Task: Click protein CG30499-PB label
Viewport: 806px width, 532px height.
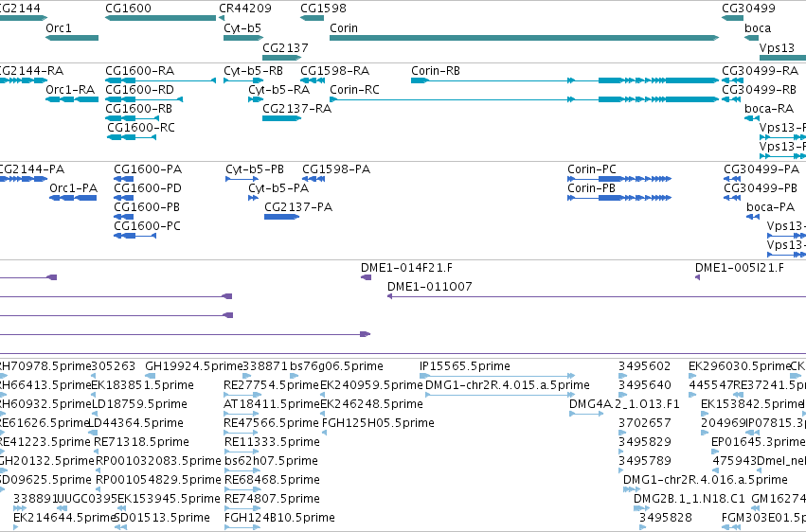Action: click(x=761, y=188)
